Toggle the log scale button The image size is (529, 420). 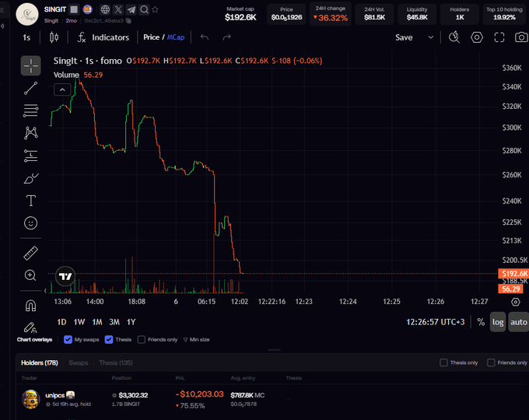[x=498, y=322]
